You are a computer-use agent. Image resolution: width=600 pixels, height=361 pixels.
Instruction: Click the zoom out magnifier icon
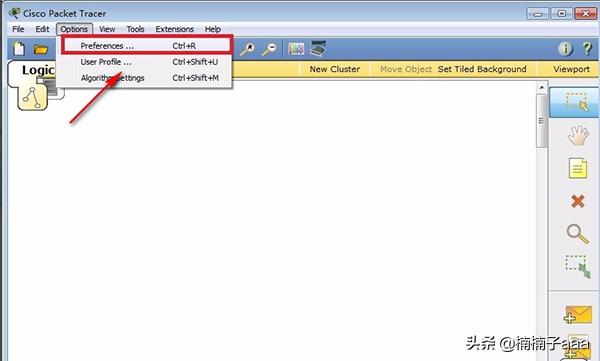(x=269, y=49)
